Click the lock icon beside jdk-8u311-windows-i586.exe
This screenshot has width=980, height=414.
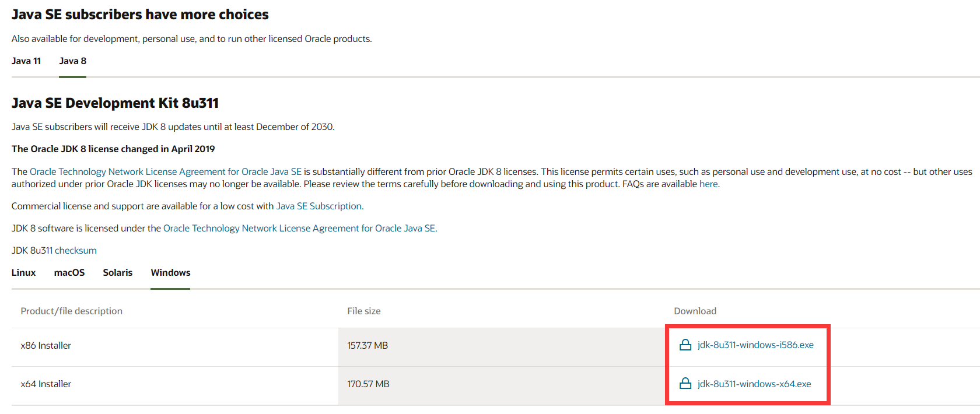[685, 345]
